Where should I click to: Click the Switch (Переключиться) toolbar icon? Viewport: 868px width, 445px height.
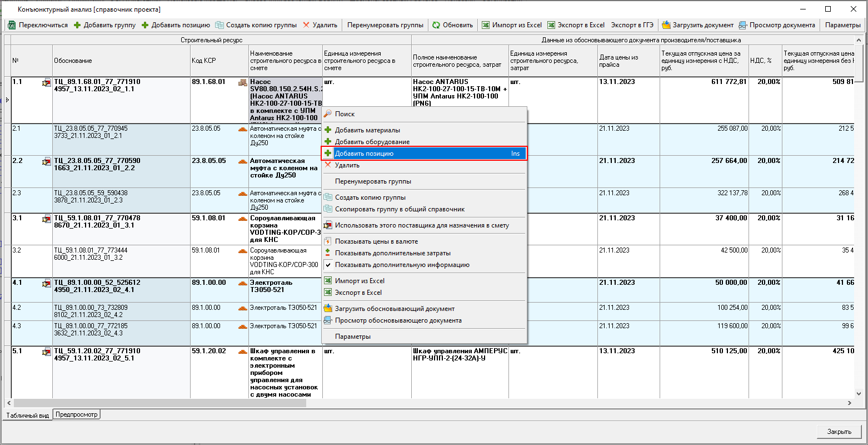tap(12, 25)
